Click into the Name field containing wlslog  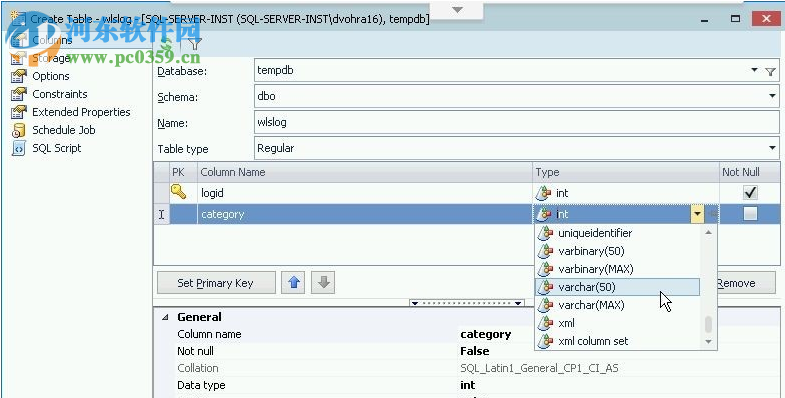pos(517,122)
